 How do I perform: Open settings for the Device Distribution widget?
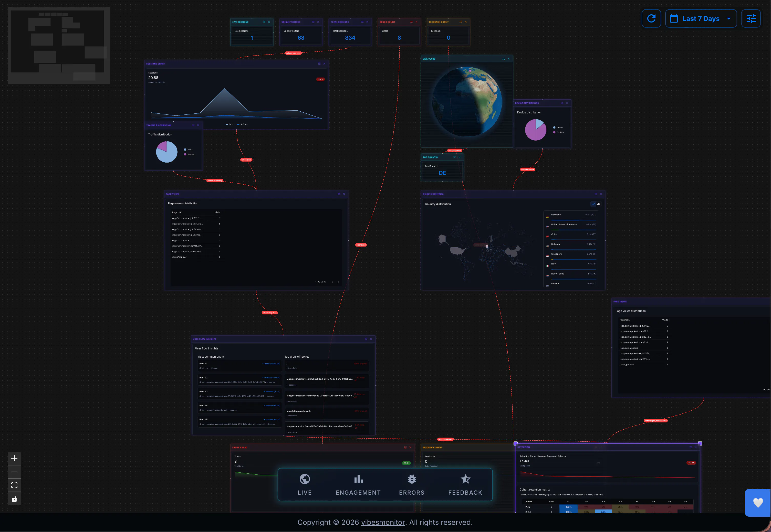(562, 103)
